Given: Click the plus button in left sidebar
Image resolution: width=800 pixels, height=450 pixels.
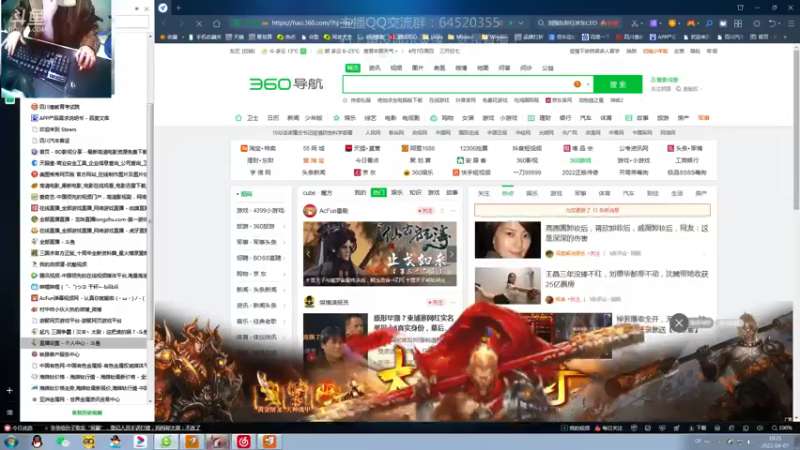Looking at the screenshot, I should pos(9,390).
